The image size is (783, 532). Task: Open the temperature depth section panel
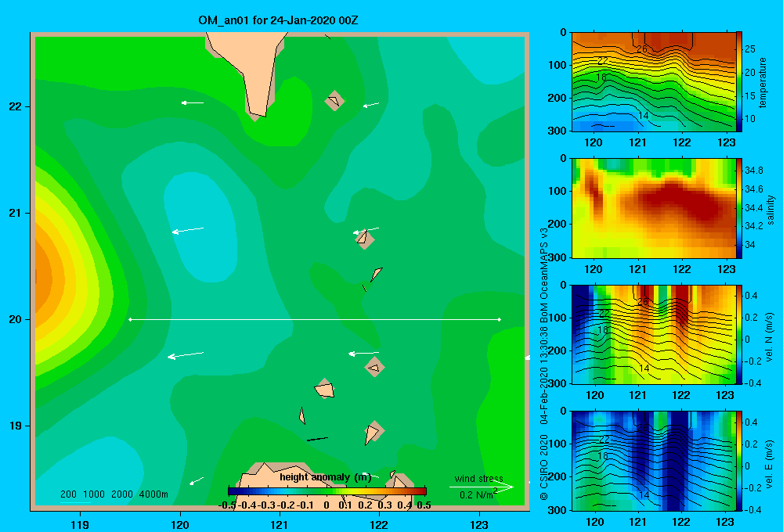click(x=653, y=82)
